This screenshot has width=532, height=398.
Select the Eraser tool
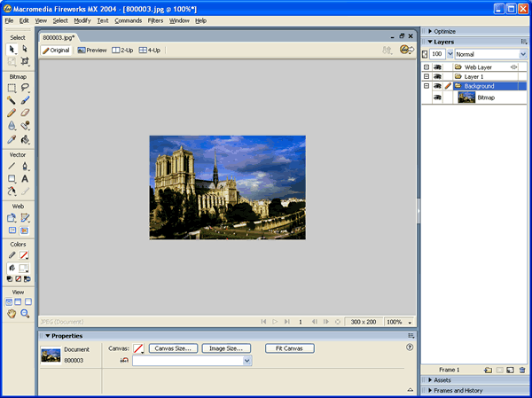(25, 113)
